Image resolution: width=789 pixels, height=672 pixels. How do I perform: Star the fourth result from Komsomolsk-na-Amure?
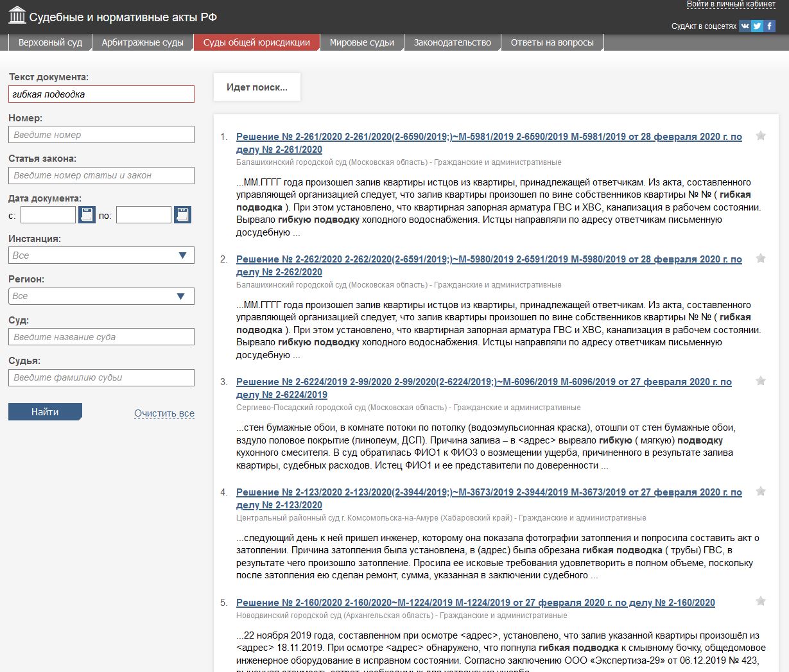(x=761, y=491)
